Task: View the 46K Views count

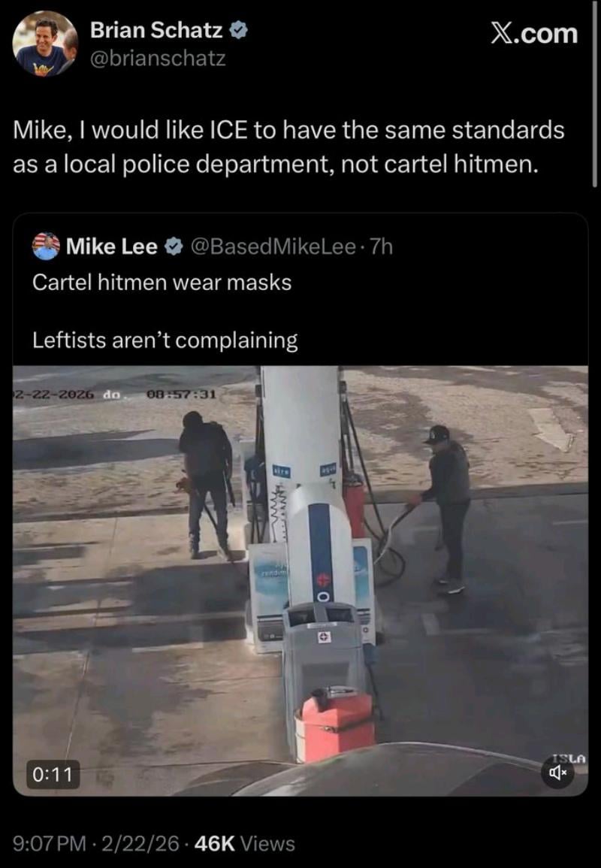Action: point(245,844)
